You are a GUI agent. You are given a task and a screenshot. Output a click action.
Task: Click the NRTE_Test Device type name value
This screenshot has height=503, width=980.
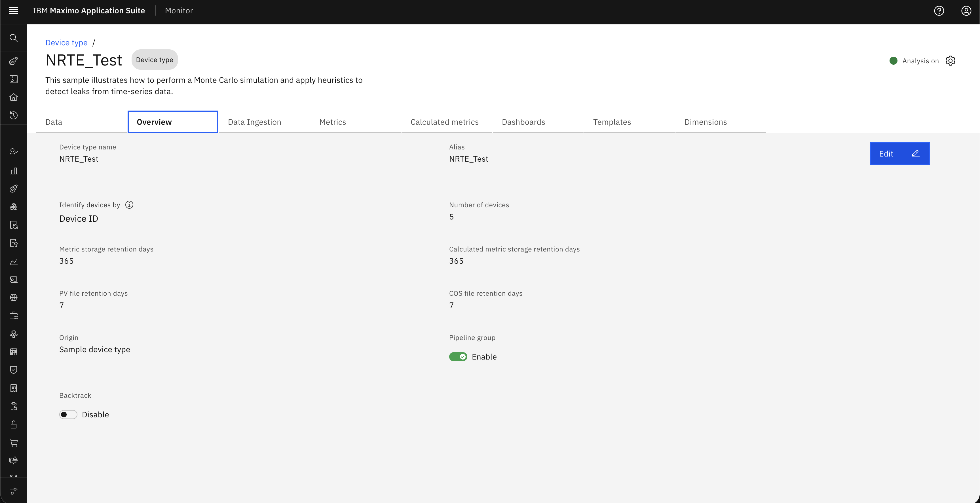coord(79,159)
